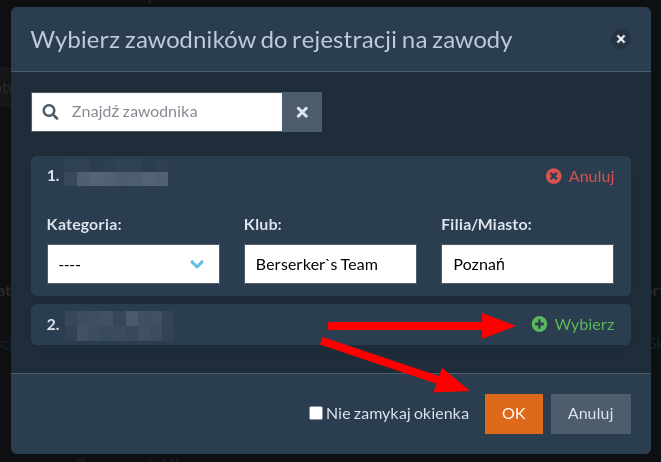Click the green plus icon for competitor 2
Viewport: 661px width, 462px height.
click(x=539, y=324)
